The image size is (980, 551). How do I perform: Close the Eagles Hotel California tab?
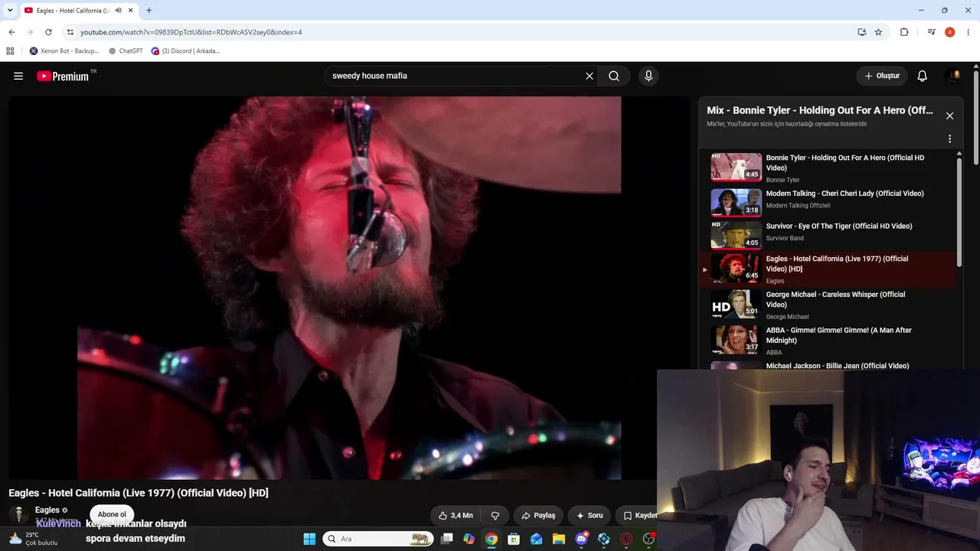[131, 11]
